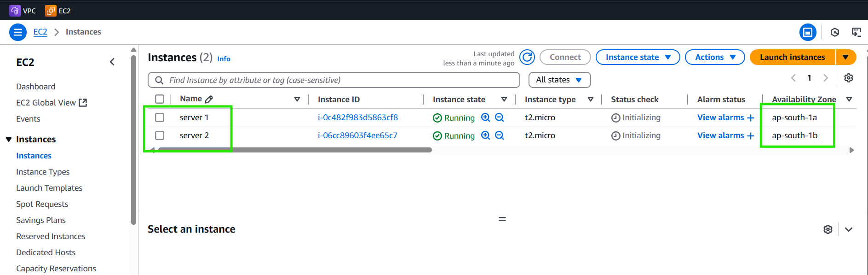Open the EC2 Dashboard in sidebar
Screen dimensions: 868x275
click(x=35, y=87)
